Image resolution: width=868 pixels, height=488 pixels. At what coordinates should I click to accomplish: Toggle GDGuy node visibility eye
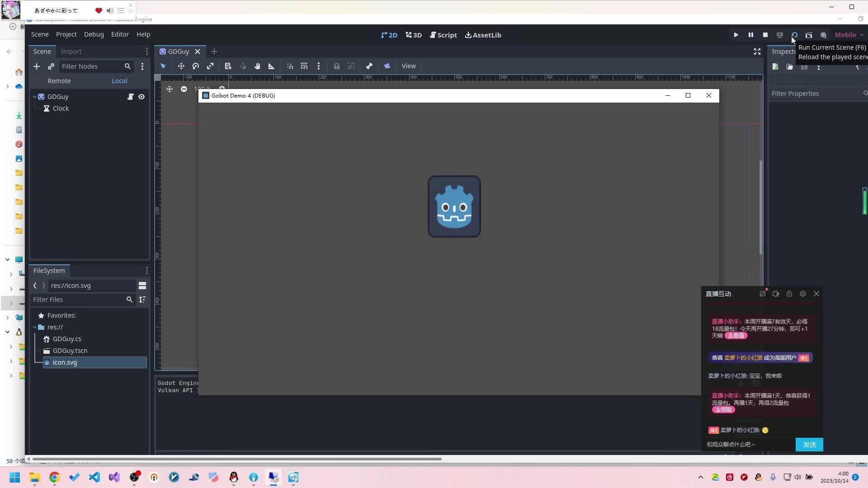click(x=142, y=97)
